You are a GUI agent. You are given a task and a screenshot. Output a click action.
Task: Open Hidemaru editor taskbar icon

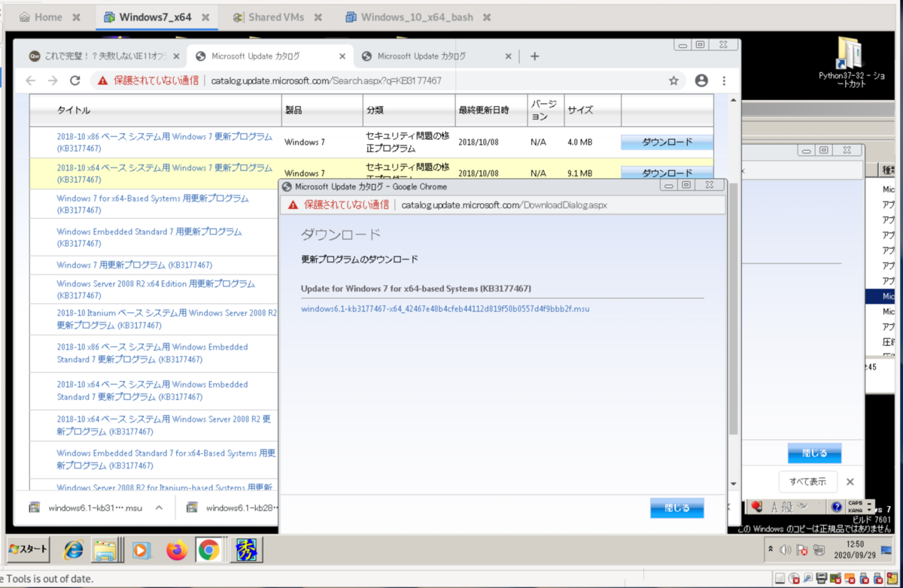pos(246,550)
